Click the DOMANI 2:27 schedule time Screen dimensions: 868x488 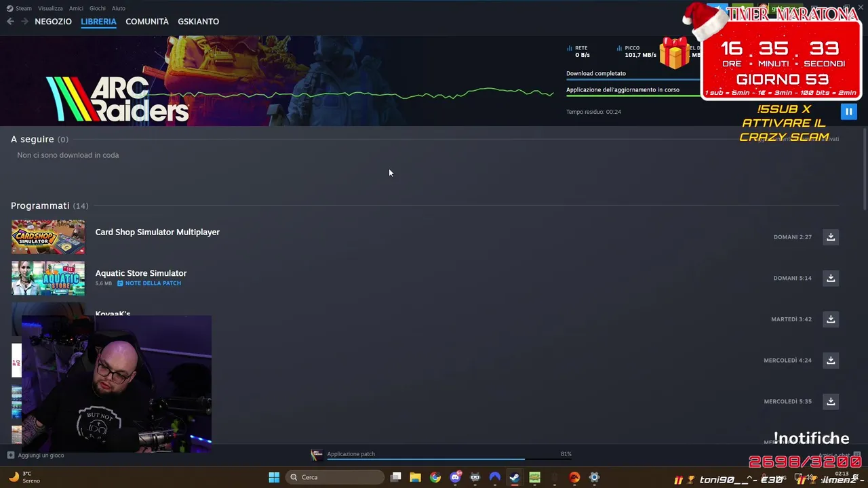tap(793, 237)
